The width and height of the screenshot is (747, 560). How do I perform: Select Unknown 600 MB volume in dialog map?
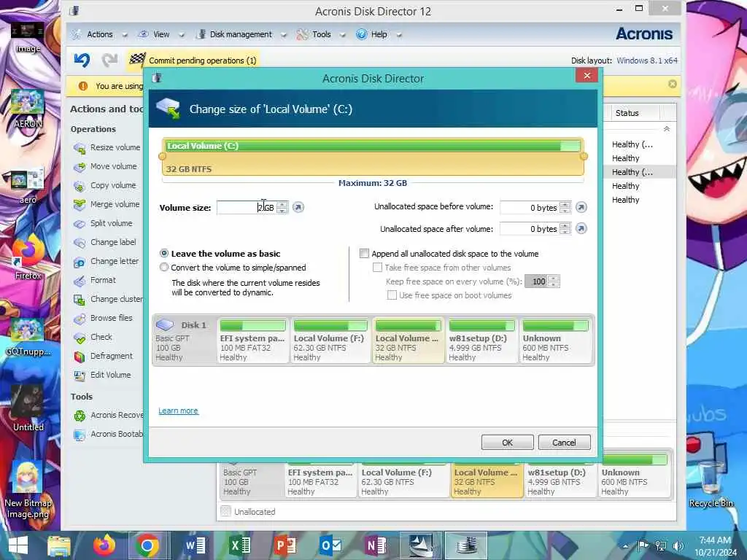tap(555, 341)
